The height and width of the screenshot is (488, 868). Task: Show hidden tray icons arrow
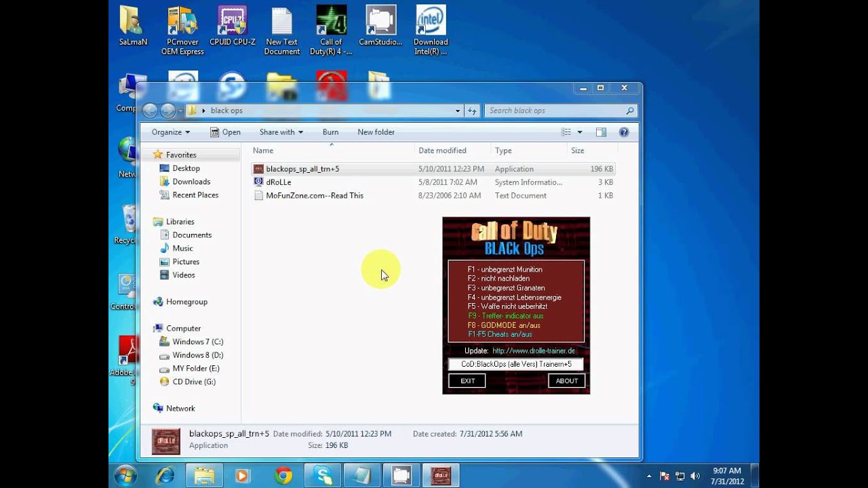(649, 476)
